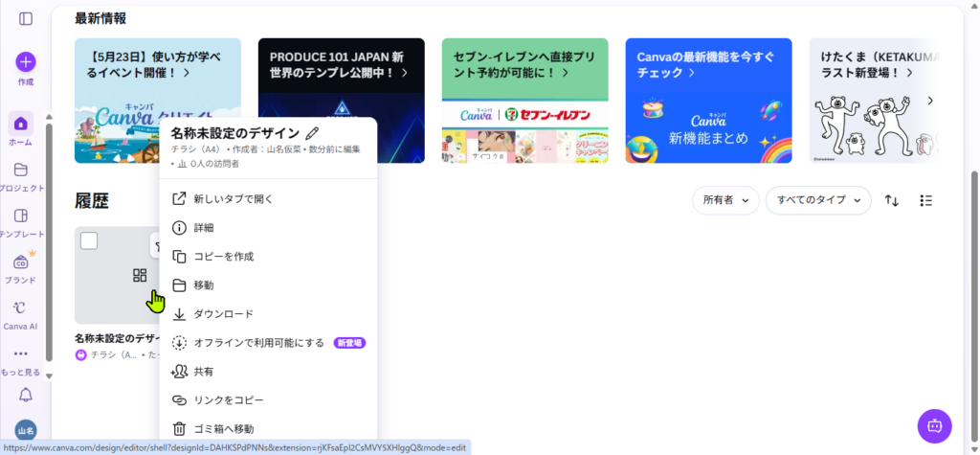Choose 移動 from the context menu
Viewport: 980px width, 455px height.
click(x=268, y=285)
